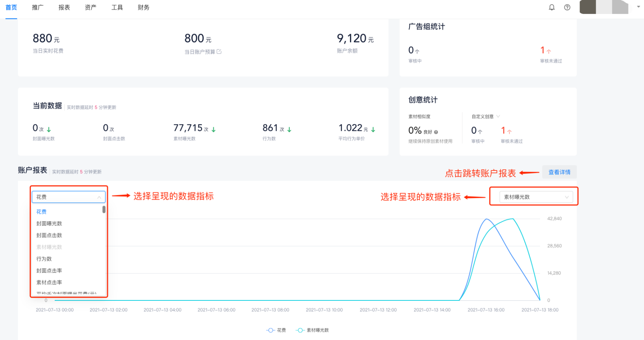Open the help question mark icon
Screen dimensions: 644x340
[x=567, y=7]
